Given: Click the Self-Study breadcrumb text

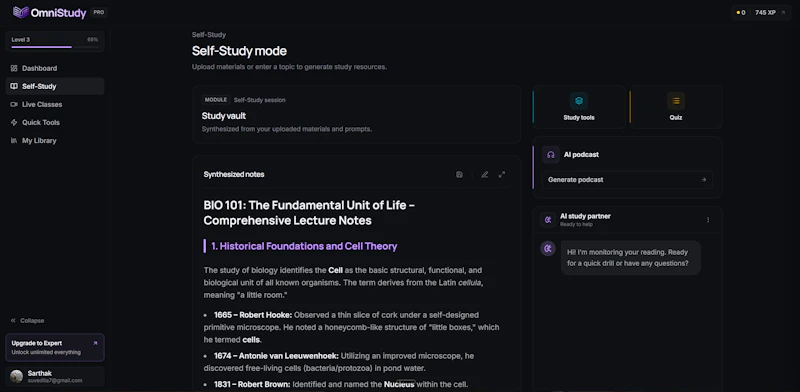Looking at the screenshot, I should [209, 35].
